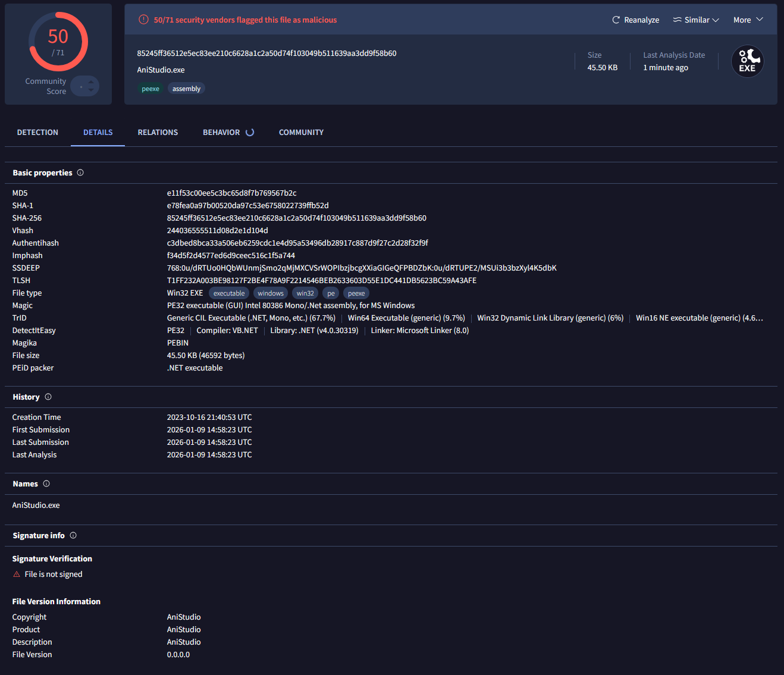Open the Similar dropdown
This screenshot has height=675, width=784.
pos(696,20)
